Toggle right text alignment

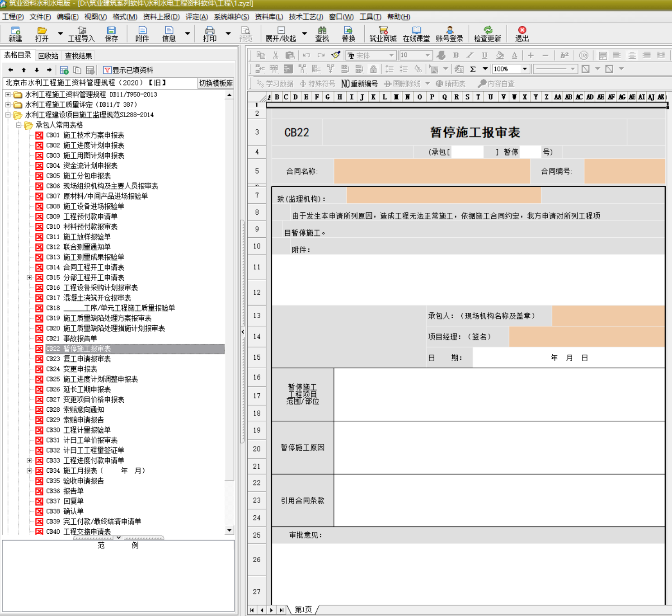[647, 55]
